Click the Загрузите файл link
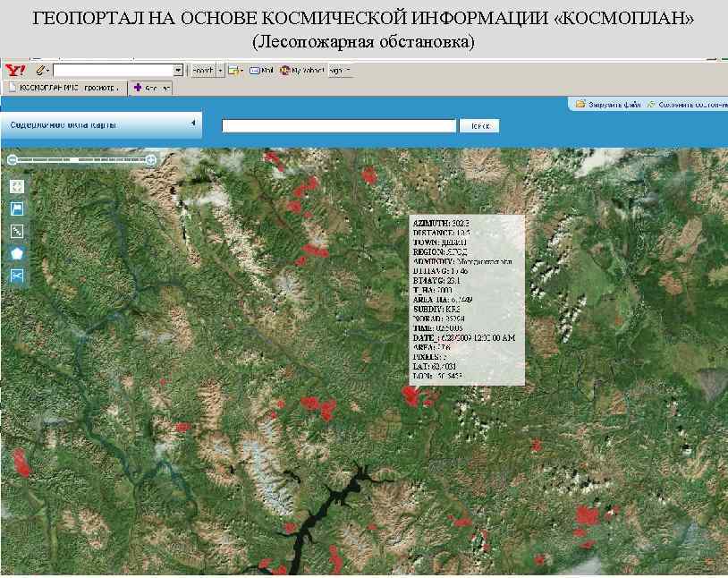The height and width of the screenshot is (578, 728). point(608,105)
